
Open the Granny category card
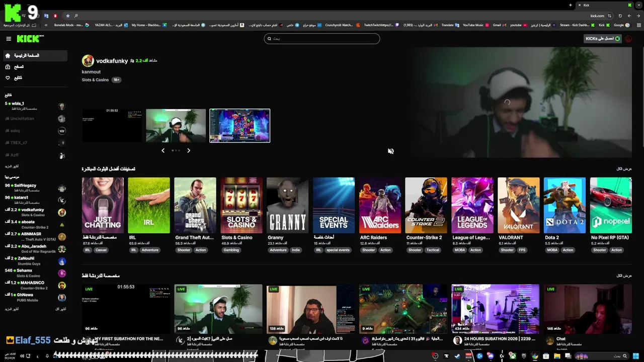(287, 205)
